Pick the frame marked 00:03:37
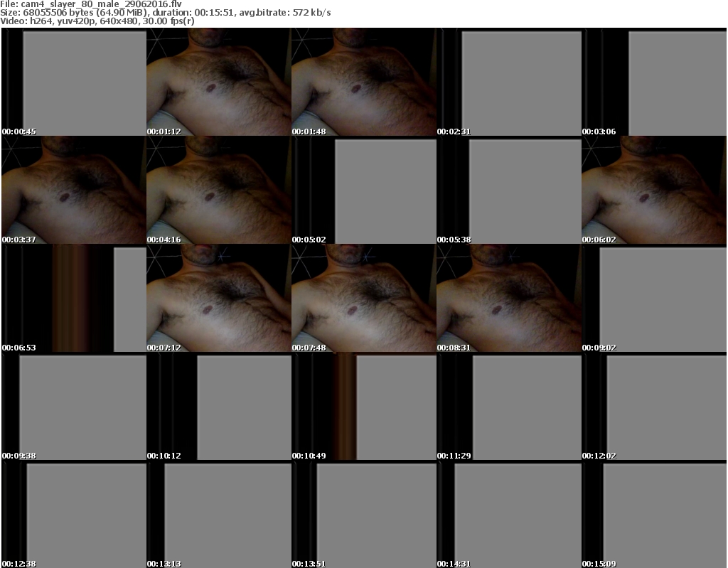 coord(74,190)
